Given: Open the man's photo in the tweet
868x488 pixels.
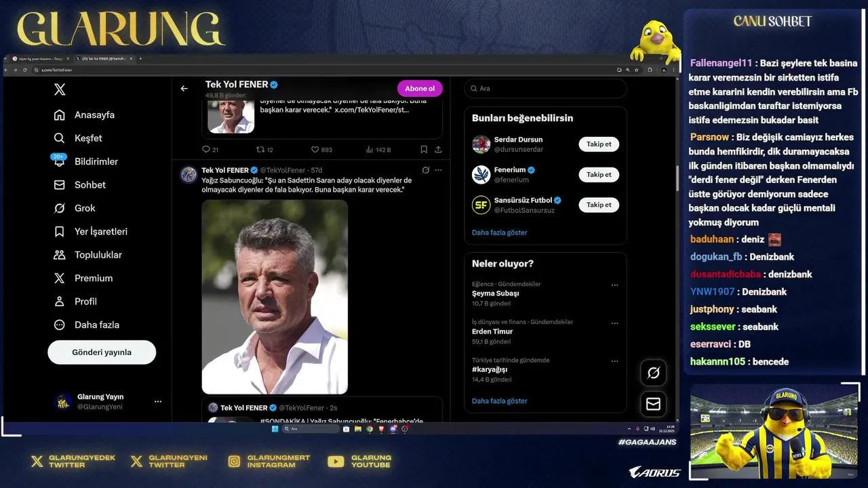Looking at the screenshot, I should point(275,297).
